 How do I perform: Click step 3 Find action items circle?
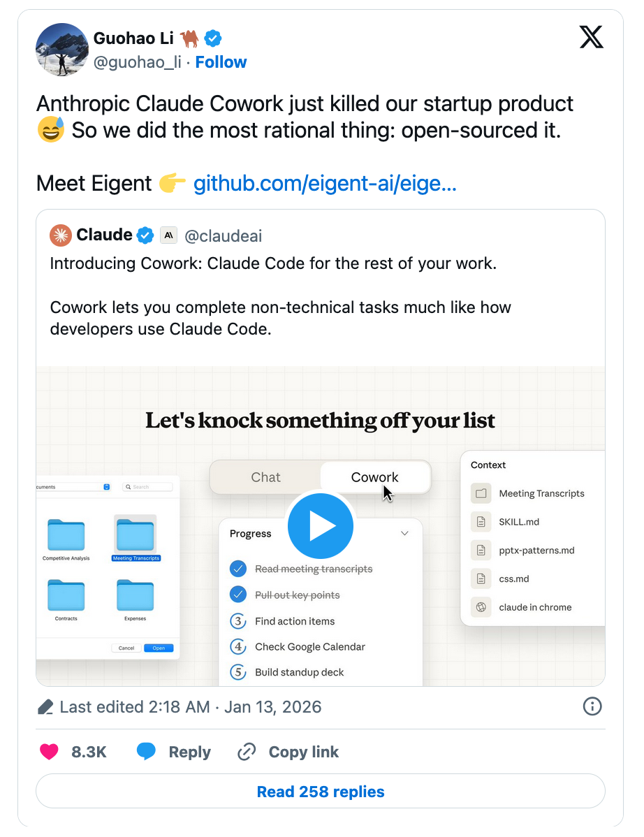click(x=238, y=621)
